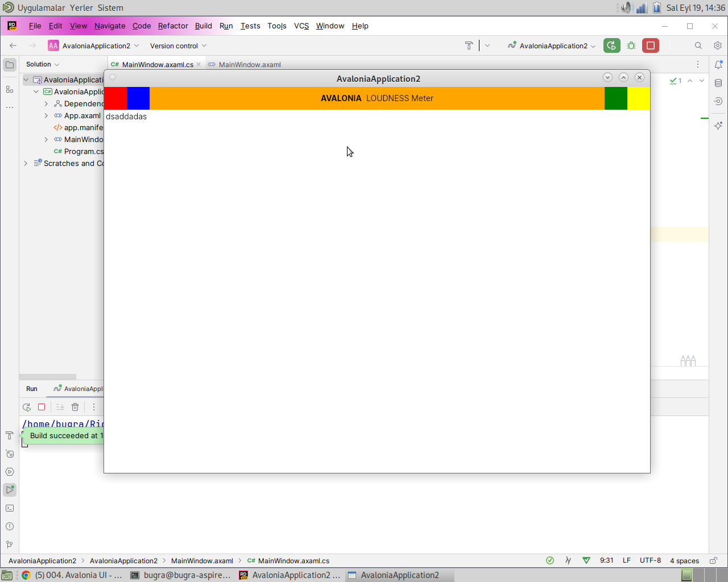Go to previous highlighted problem arrow in editor
The width and height of the screenshot is (728, 582).
pos(690,81)
